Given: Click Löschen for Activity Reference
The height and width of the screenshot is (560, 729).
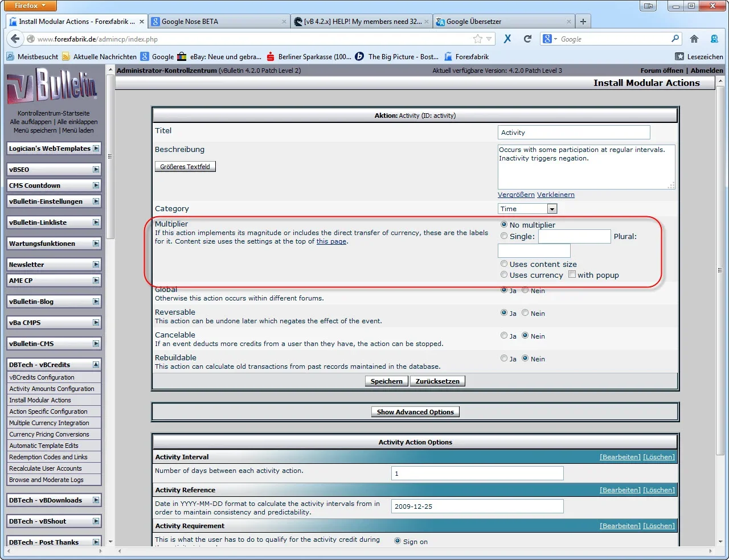Looking at the screenshot, I should click(x=659, y=490).
